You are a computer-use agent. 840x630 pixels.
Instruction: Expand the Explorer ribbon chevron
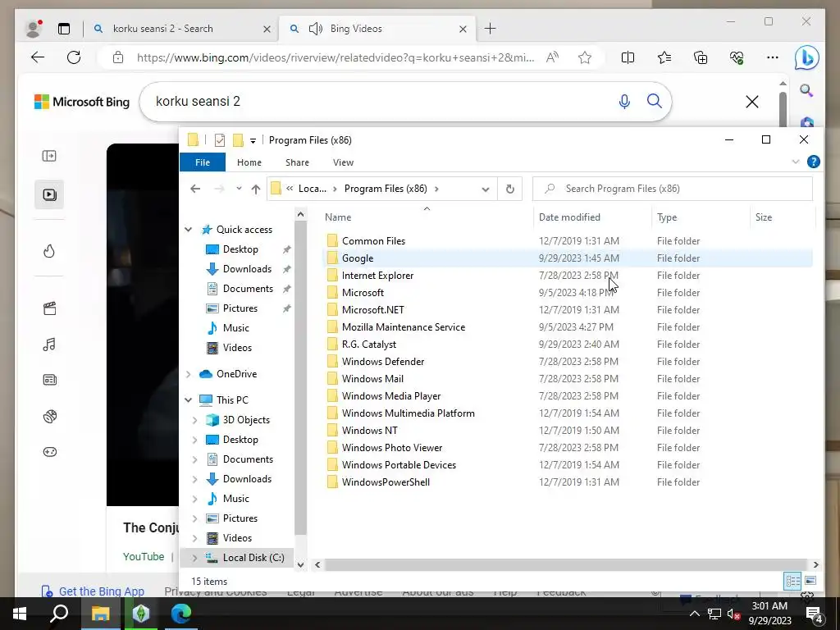pos(796,162)
